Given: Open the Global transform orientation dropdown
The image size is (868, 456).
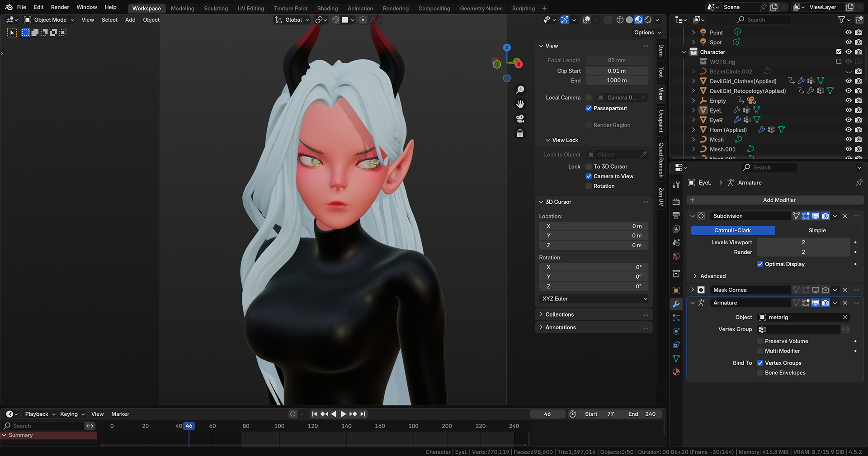Looking at the screenshot, I should pyautogui.click(x=292, y=20).
